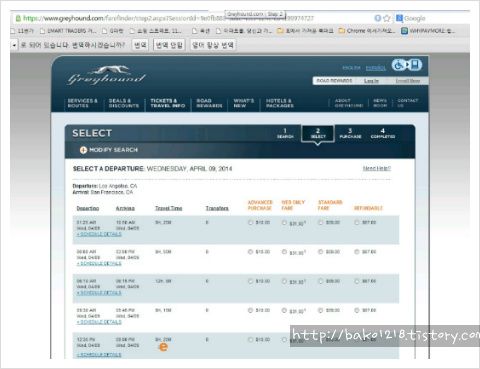Click the Need Help? link
Image resolution: width=480 pixels, height=369 pixels.
click(377, 168)
